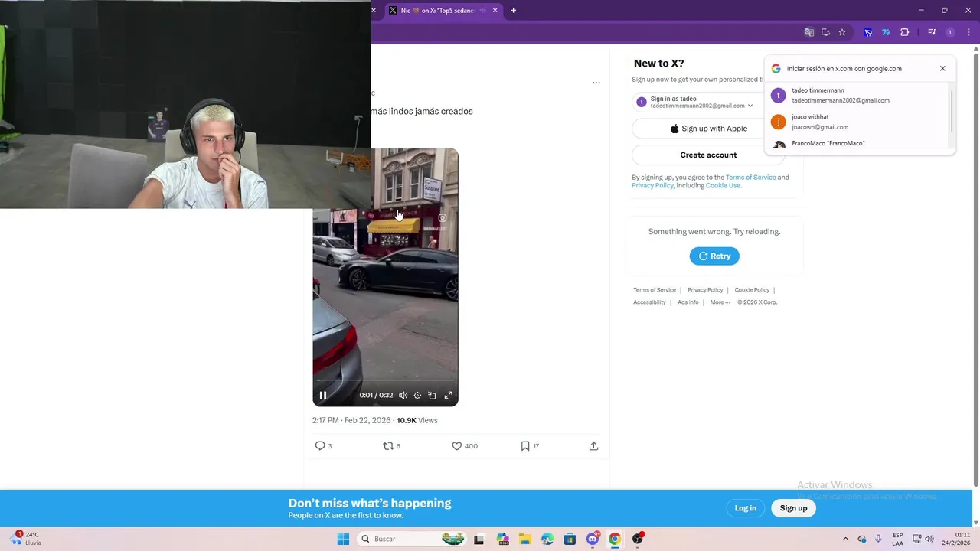Close the X post browser tab
Viewport: 980px width, 551px height.
tap(495, 11)
